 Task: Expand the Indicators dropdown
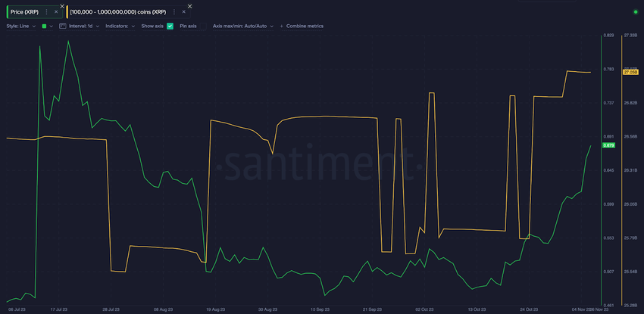tap(120, 26)
